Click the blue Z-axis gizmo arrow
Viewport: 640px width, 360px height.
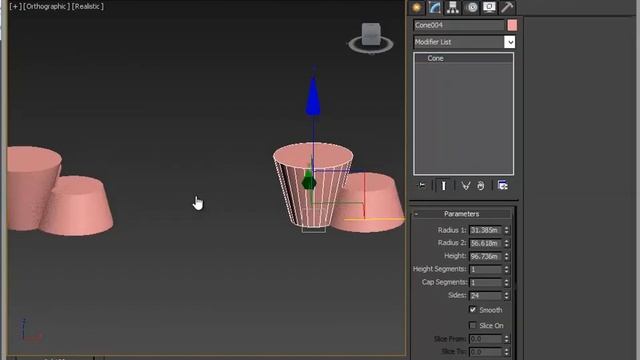point(313,96)
